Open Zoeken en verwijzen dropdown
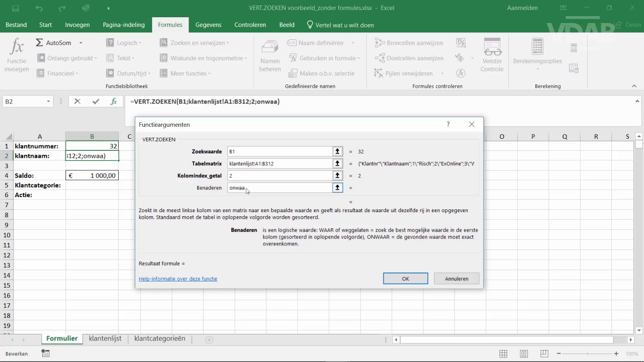Screen dimensions: 644x362 pyautogui.click(x=194, y=43)
